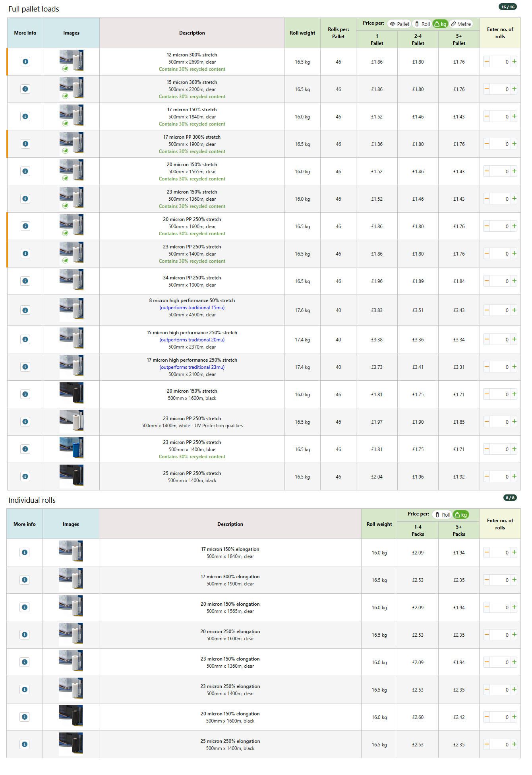Click quantity field for 20 micron PP 250% stretch
Screen dimensions: 532x775
[500, 227]
